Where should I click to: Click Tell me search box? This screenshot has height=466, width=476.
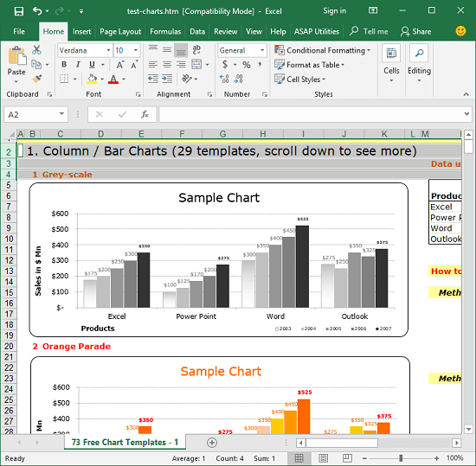click(x=370, y=31)
